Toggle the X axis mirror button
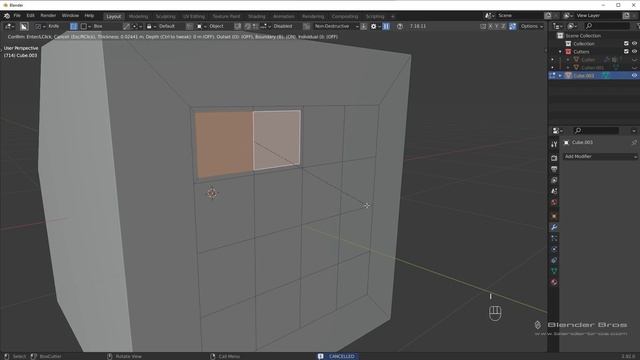This screenshot has height=360, width=640. 491,26
